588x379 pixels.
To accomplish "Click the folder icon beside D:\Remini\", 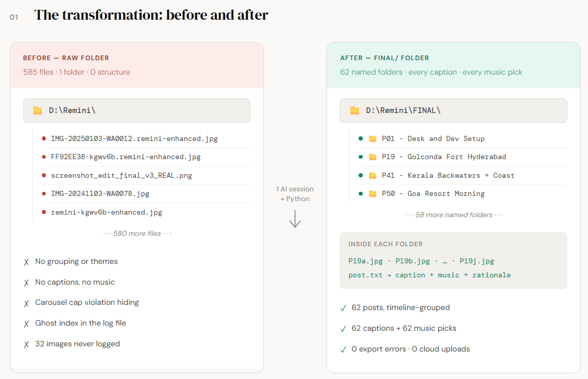I will pos(37,110).
